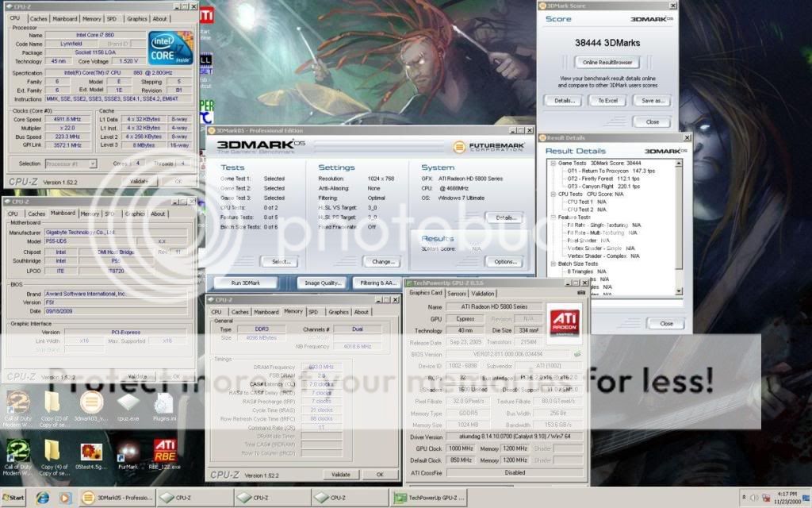Launch cpuz.exe from the desktop
The height and width of the screenshot is (508, 812).
(x=128, y=406)
